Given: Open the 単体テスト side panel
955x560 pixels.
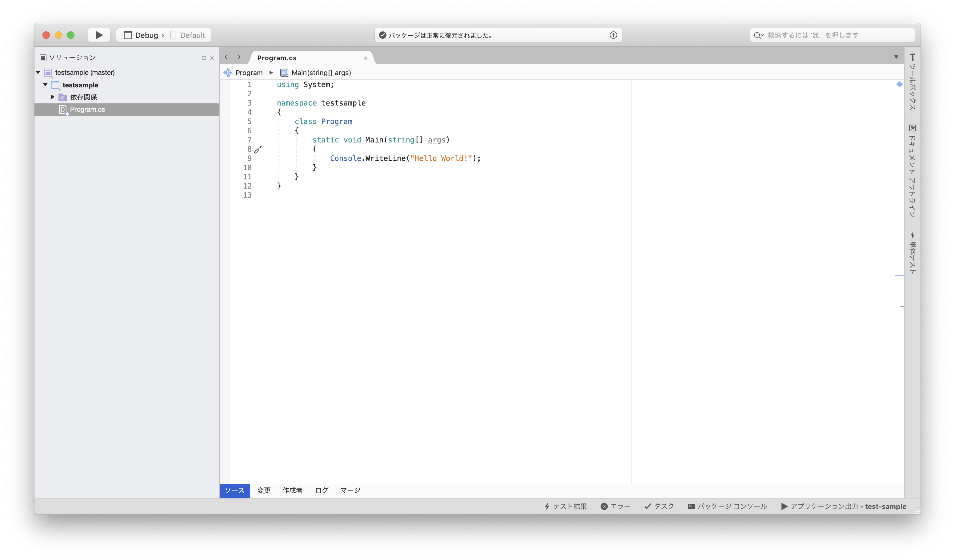Looking at the screenshot, I should 912,253.
